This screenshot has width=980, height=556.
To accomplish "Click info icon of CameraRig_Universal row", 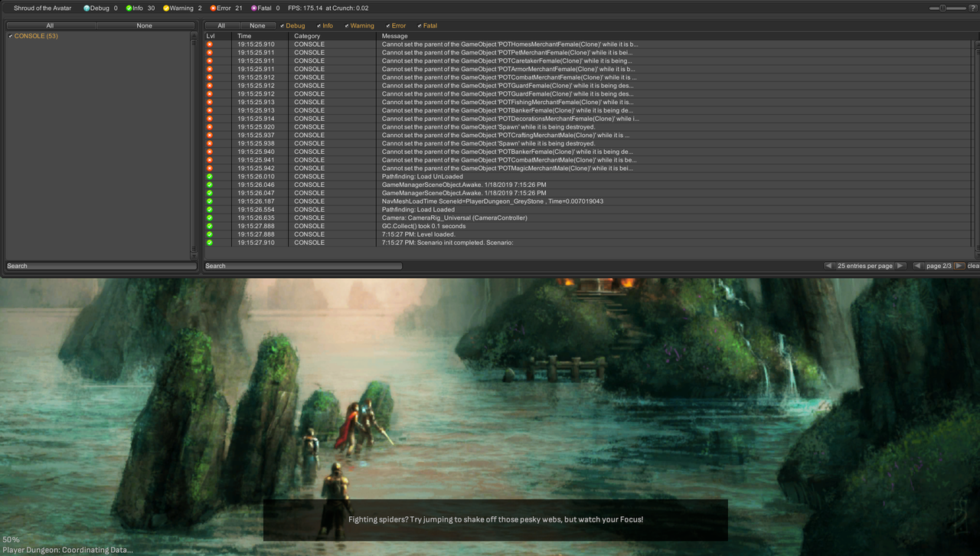I will (210, 218).
